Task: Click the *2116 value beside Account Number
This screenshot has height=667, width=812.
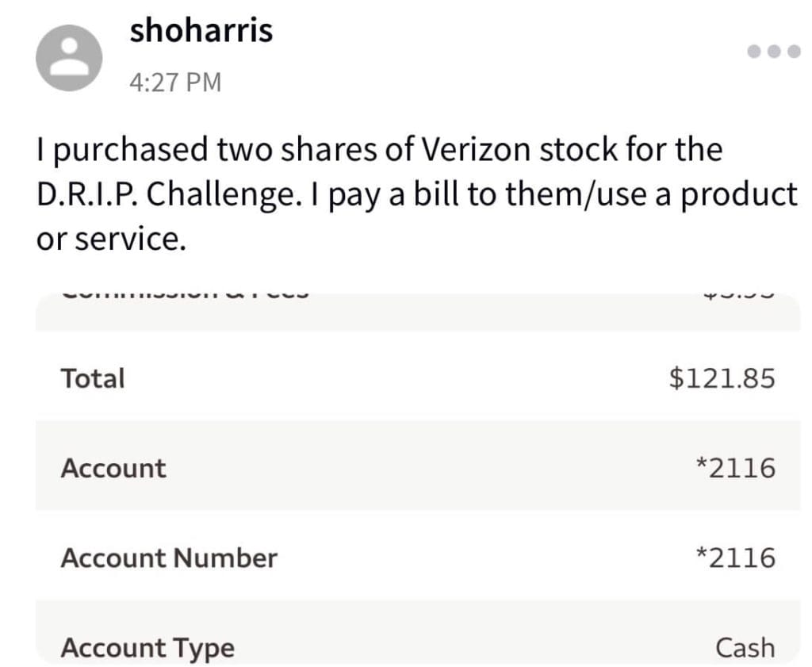Action: pyautogui.click(x=735, y=558)
